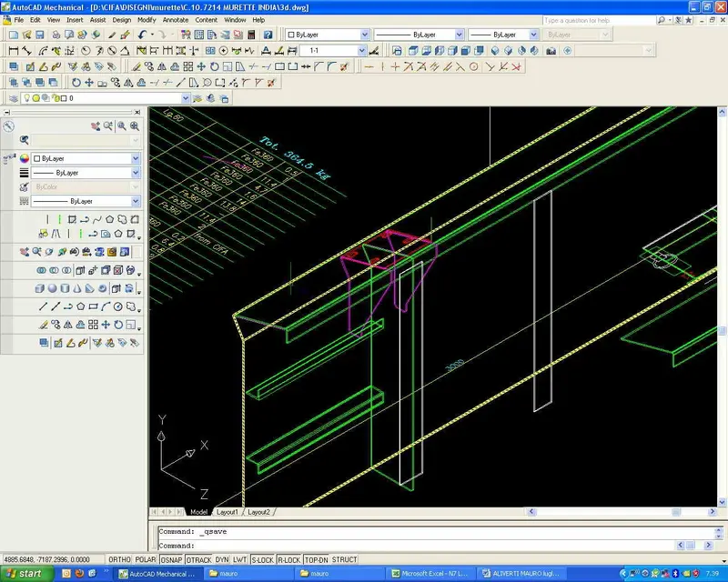The image size is (728, 582).
Task: Open the calculator icon in toolbar
Action: pos(251,35)
